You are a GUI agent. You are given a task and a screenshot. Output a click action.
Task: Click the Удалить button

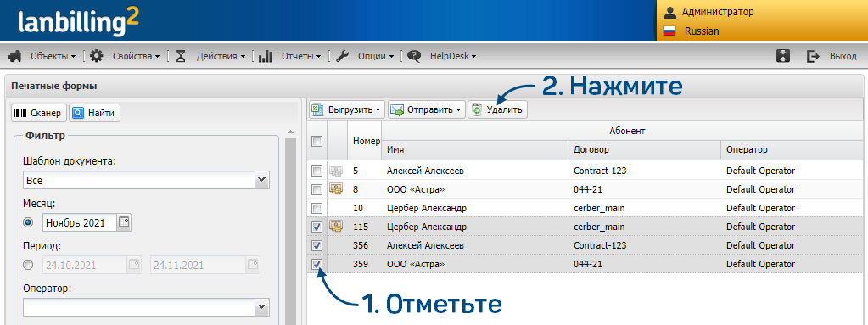point(498,109)
